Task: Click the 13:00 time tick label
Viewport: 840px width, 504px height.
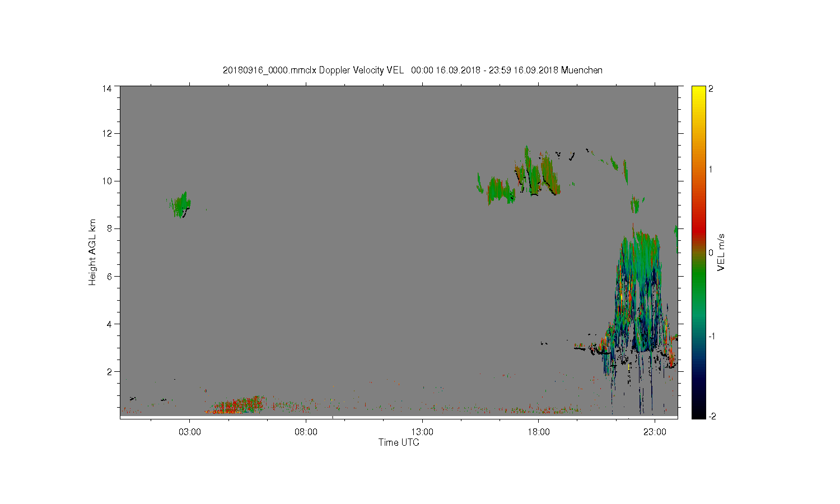Action: click(x=422, y=432)
